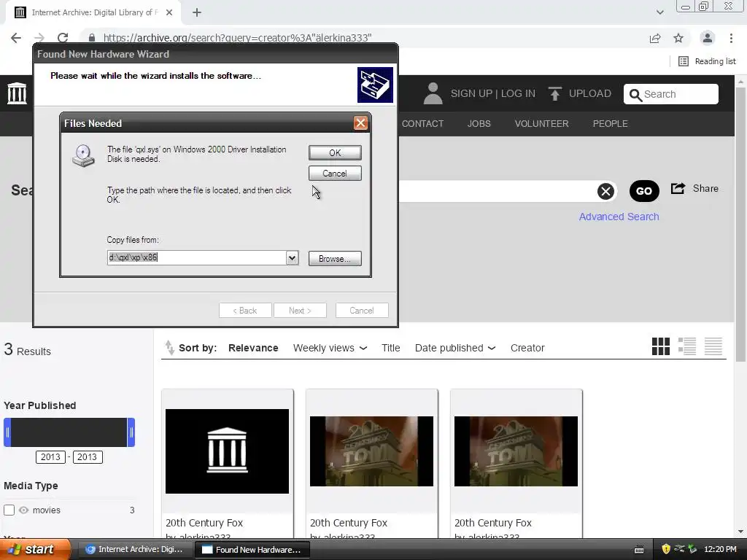
Task: Open the Chrome profile icon
Action: [708, 38]
